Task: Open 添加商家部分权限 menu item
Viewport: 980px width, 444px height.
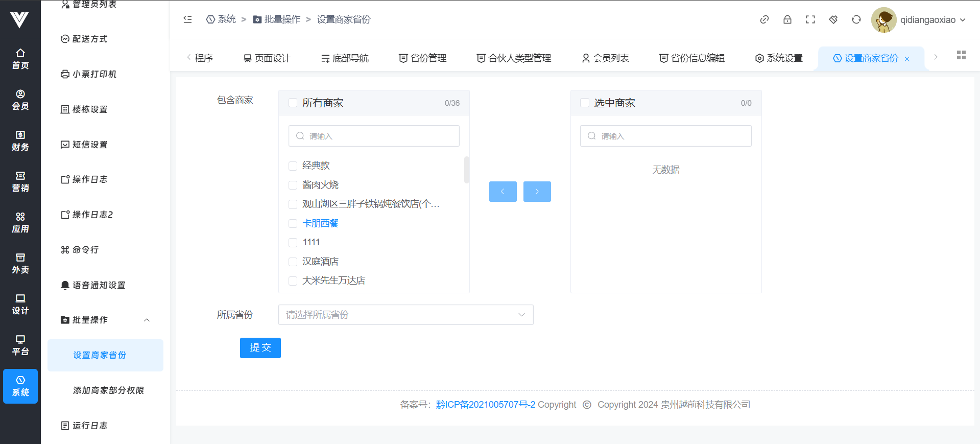Action: pos(108,390)
